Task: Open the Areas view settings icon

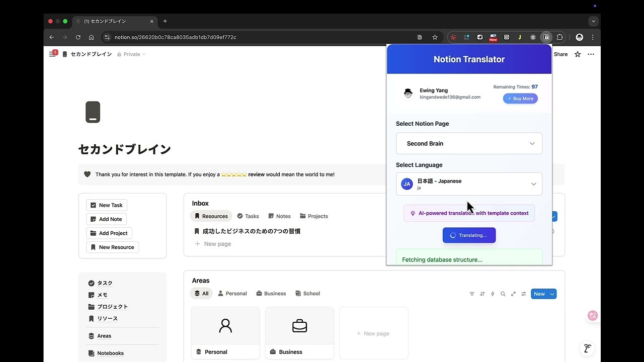Action: (x=524, y=294)
